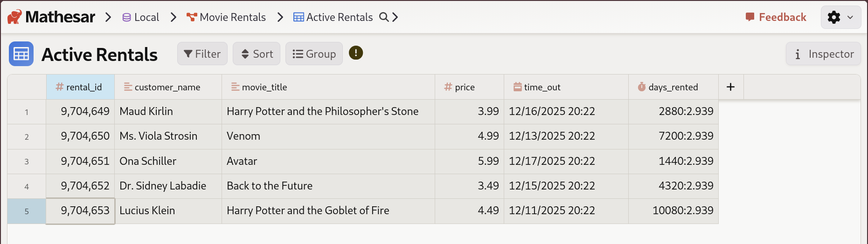This screenshot has width=868, height=244.
Task: Select the days_rented column header
Action: (673, 87)
